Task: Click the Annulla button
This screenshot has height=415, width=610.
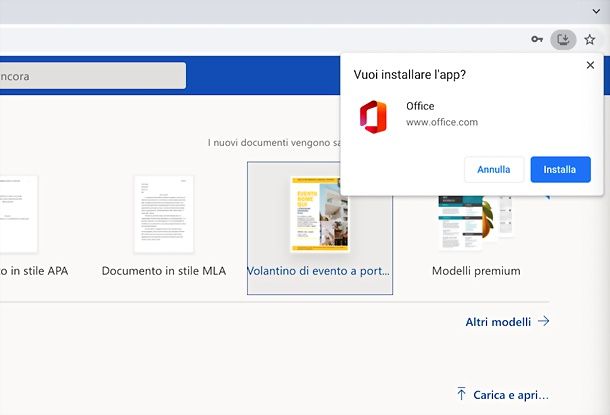Action: (x=494, y=170)
